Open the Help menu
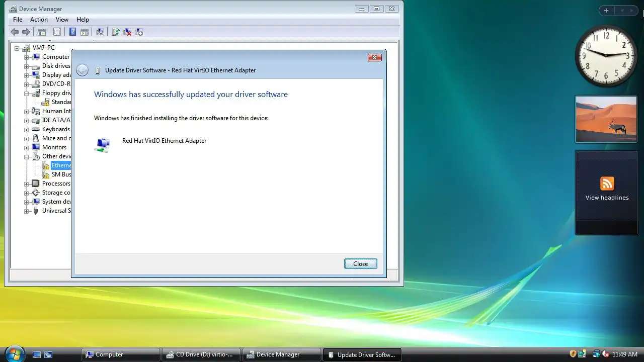Image resolution: width=644 pixels, height=362 pixels. (x=83, y=20)
